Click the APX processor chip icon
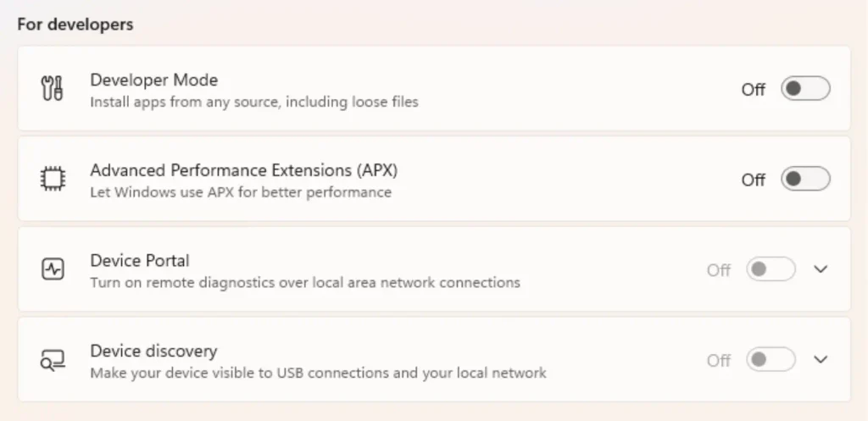 pyautogui.click(x=53, y=179)
